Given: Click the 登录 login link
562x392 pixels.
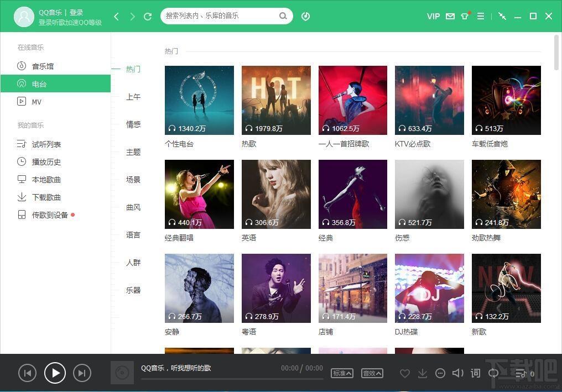Looking at the screenshot, I should click(x=76, y=12).
